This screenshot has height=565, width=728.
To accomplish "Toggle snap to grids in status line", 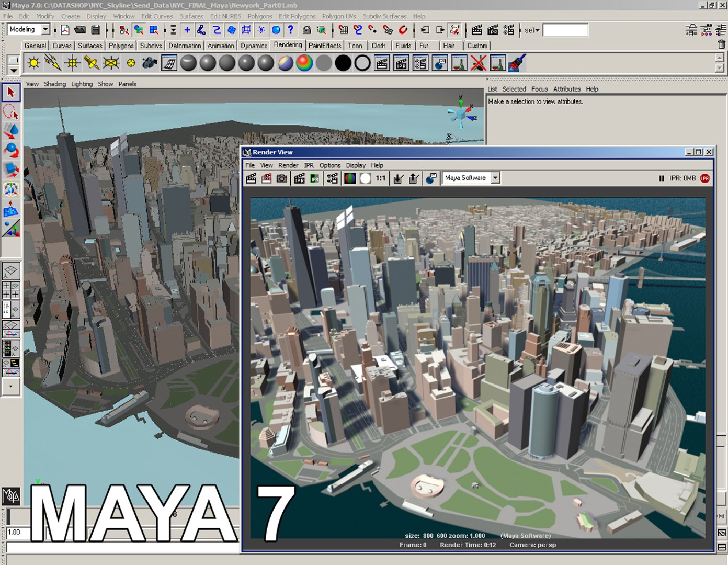I will pyautogui.click(x=343, y=30).
